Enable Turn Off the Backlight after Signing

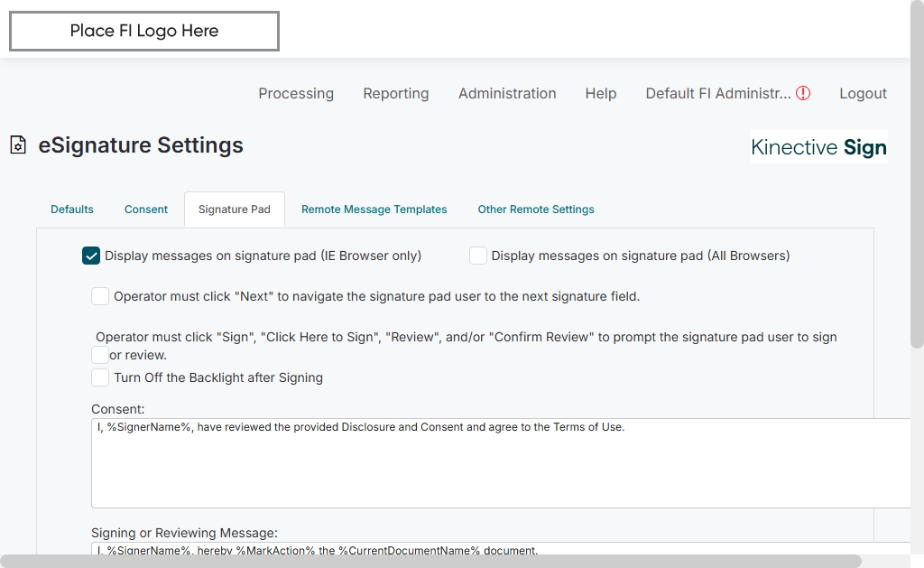[x=100, y=377]
